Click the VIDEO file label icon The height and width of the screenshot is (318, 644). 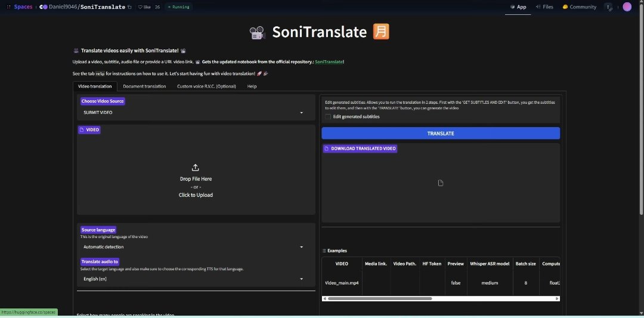[82, 130]
